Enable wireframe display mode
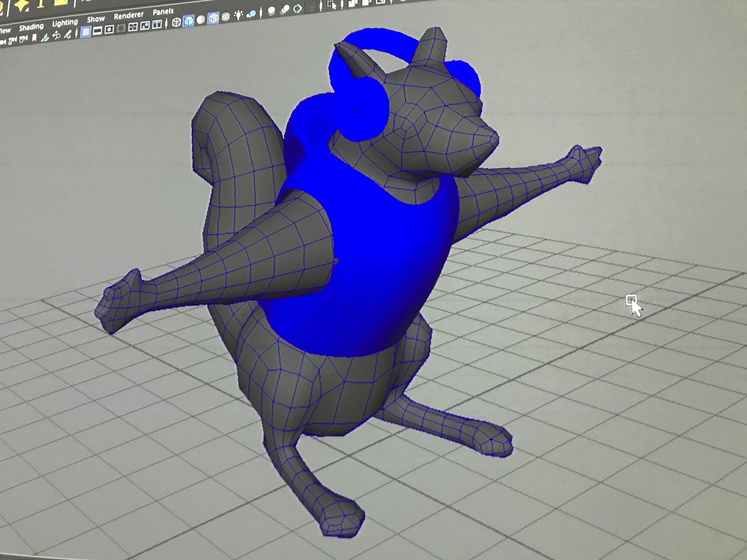 click(176, 23)
